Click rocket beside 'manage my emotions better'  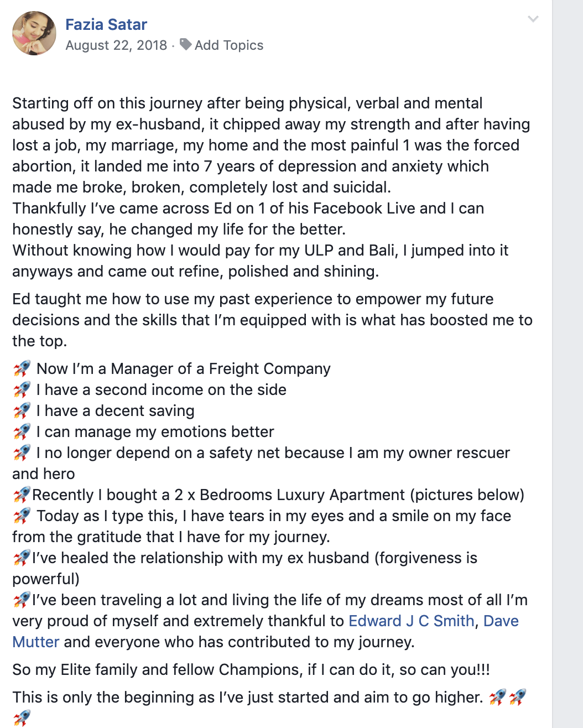pyautogui.click(x=22, y=431)
